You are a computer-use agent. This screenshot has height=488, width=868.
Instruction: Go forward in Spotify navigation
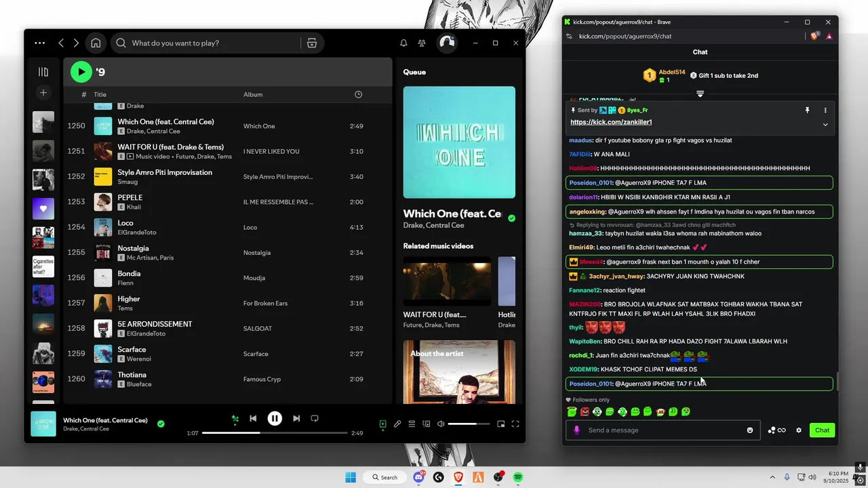point(76,43)
